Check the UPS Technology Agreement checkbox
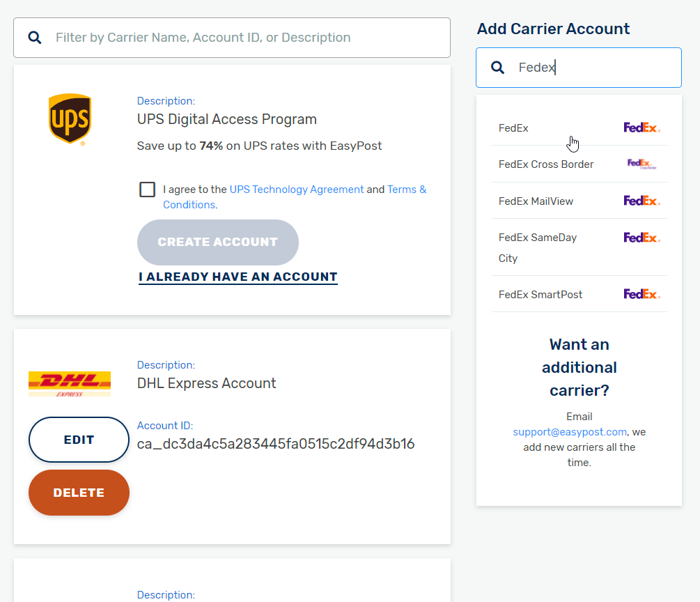Viewport: 700px width, 602px height. click(x=148, y=190)
